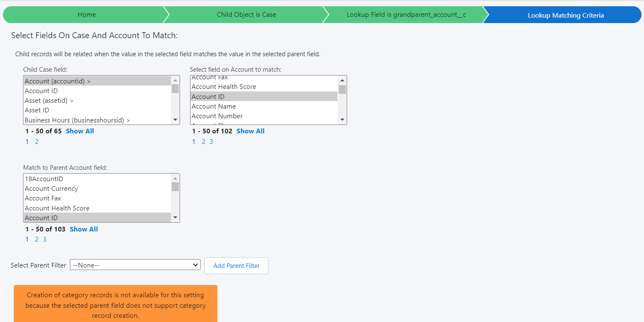Click the Add Parent Filter button
This screenshot has height=322, width=644.
point(236,266)
